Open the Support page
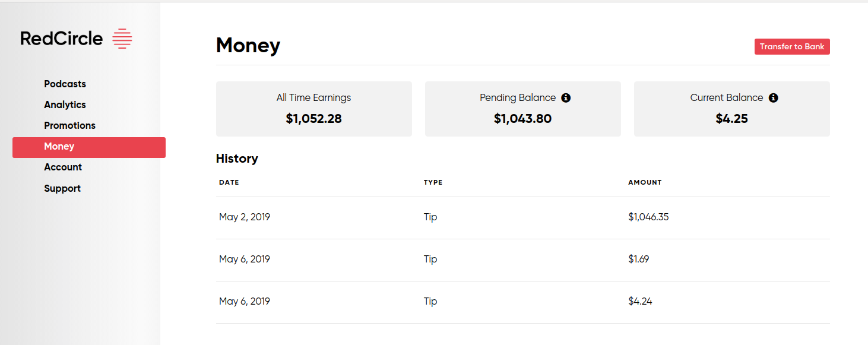The width and height of the screenshot is (868, 345). pos(62,188)
